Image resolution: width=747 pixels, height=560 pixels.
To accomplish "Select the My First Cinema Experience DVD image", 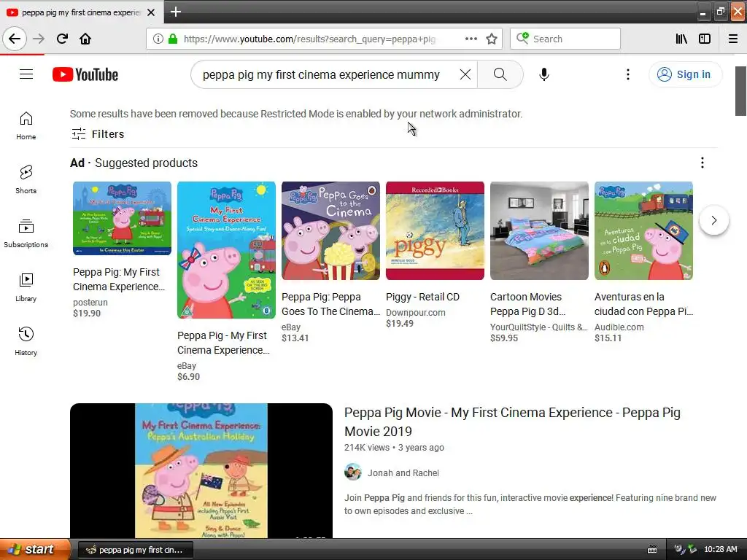I will coord(226,250).
